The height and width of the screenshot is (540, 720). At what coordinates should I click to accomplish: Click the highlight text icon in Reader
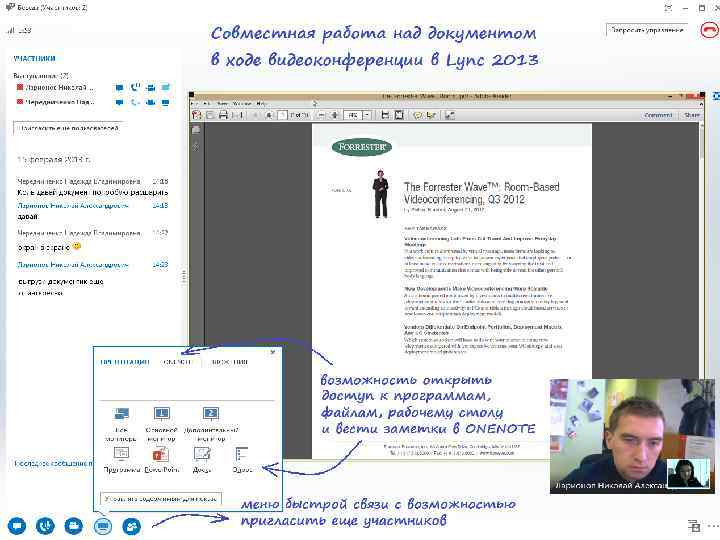click(431, 115)
